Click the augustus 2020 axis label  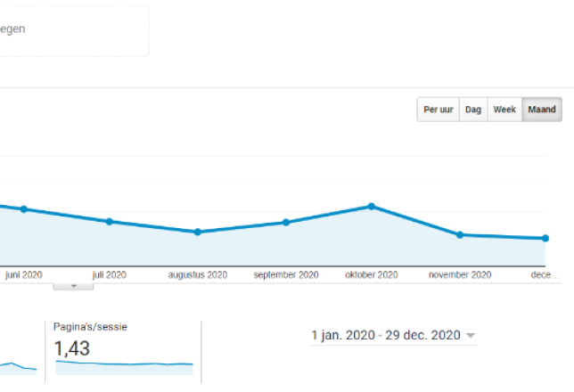[198, 274]
